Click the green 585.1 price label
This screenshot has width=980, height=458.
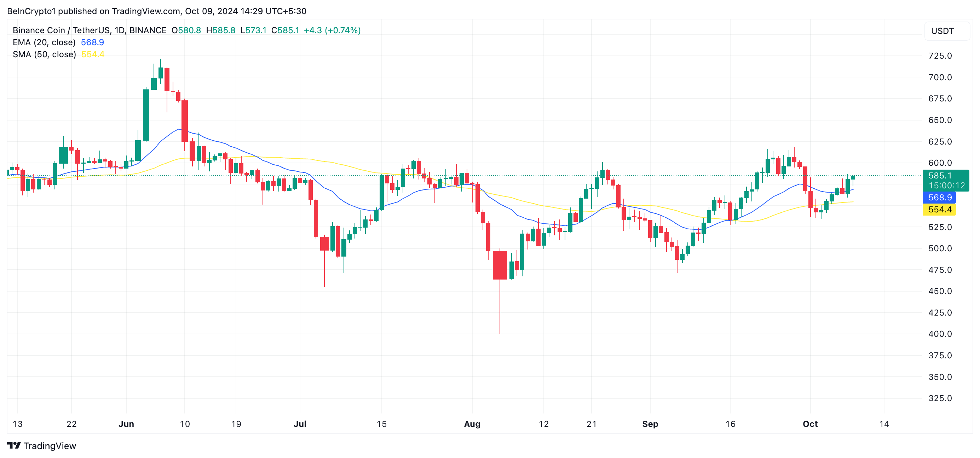click(940, 176)
